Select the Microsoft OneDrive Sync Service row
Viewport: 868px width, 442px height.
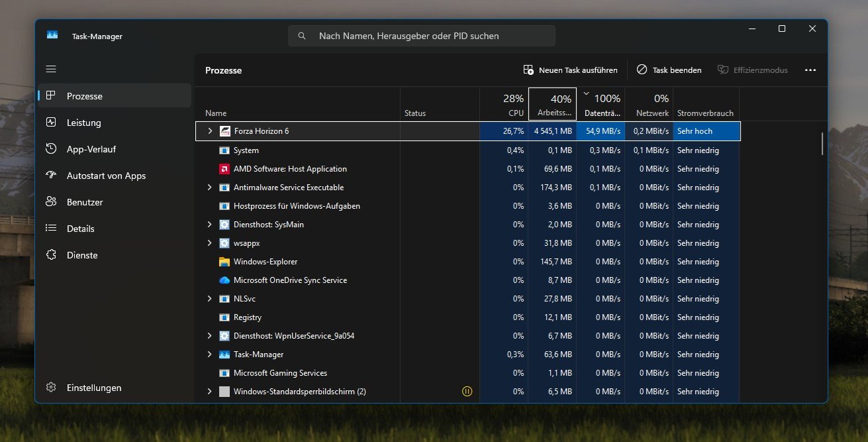[x=467, y=280]
